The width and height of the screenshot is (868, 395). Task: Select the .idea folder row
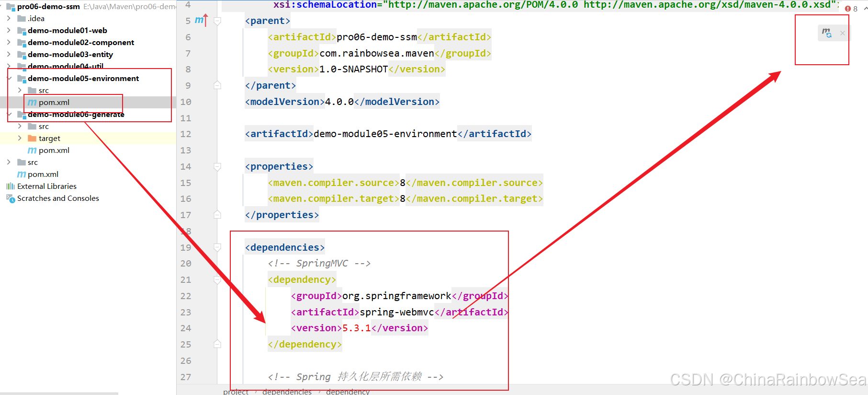[88, 18]
